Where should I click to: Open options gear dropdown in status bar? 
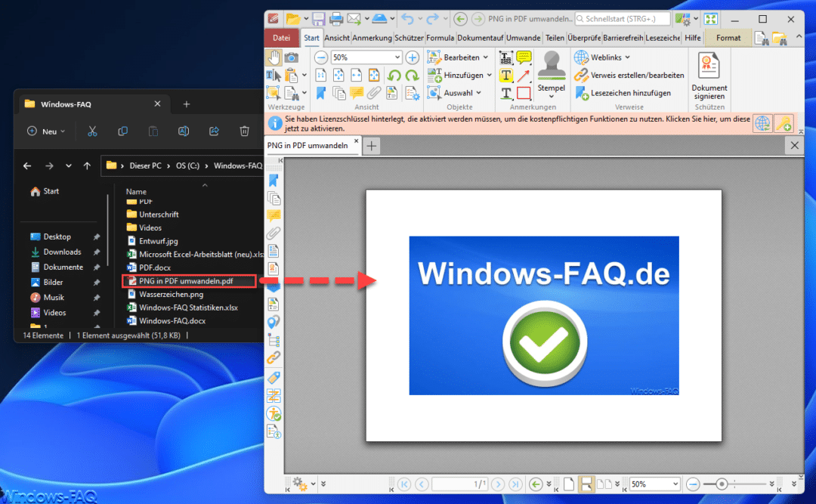tap(314, 484)
